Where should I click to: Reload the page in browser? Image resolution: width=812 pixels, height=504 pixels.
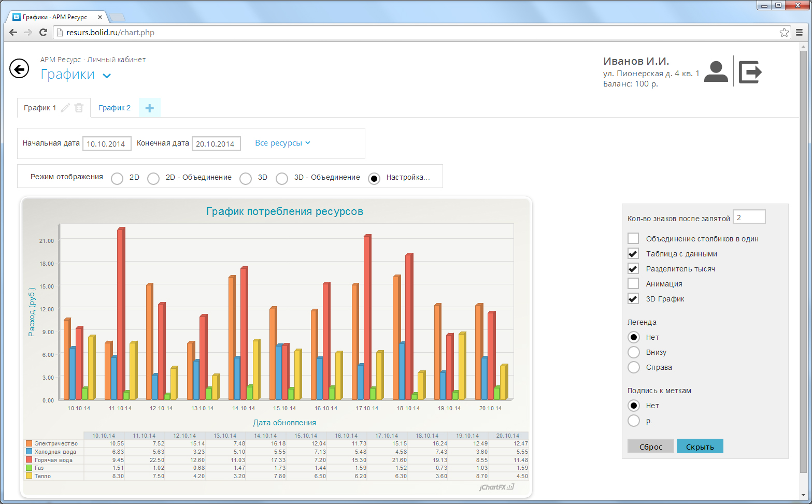tap(44, 32)
